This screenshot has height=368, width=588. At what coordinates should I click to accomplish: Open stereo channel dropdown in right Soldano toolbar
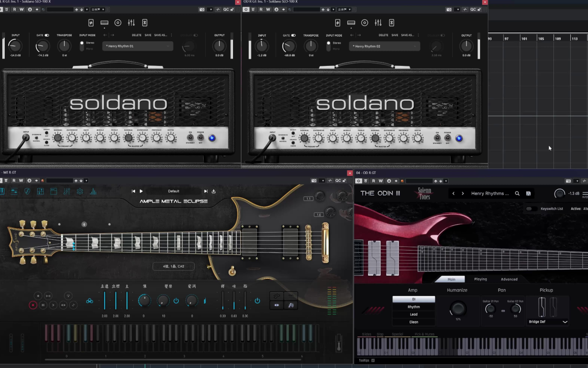[x=345, y=10]
